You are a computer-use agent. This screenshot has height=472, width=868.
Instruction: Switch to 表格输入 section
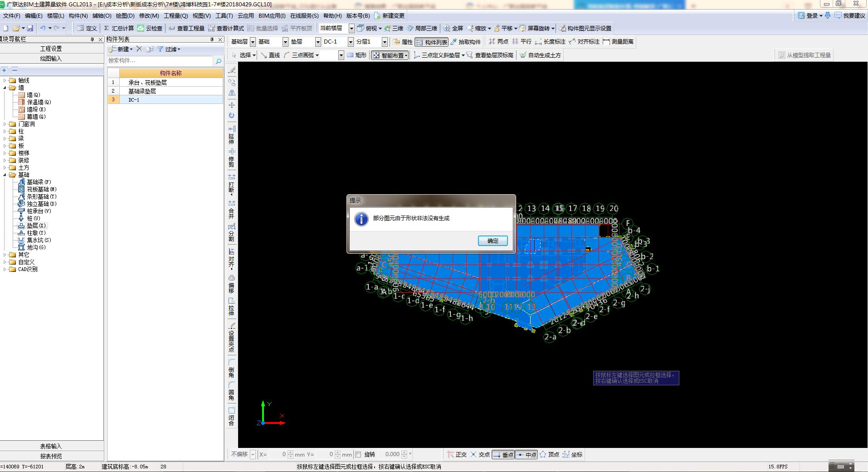click(x=51, y=446)
